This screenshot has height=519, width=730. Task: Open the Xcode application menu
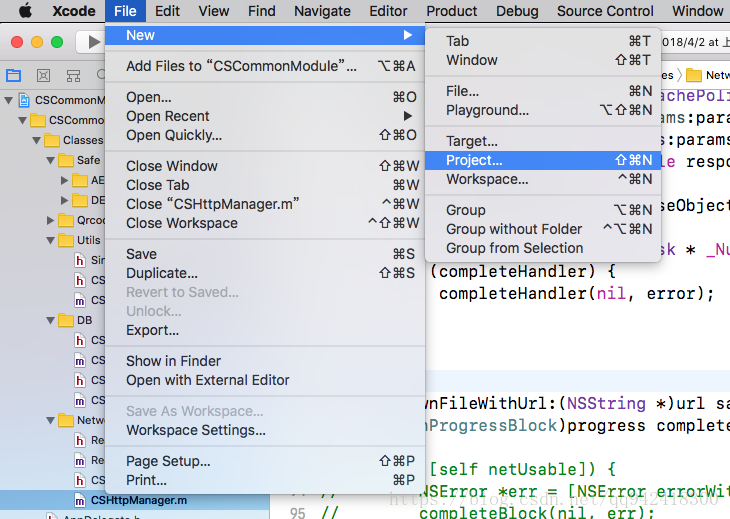[x=74, y=11]
